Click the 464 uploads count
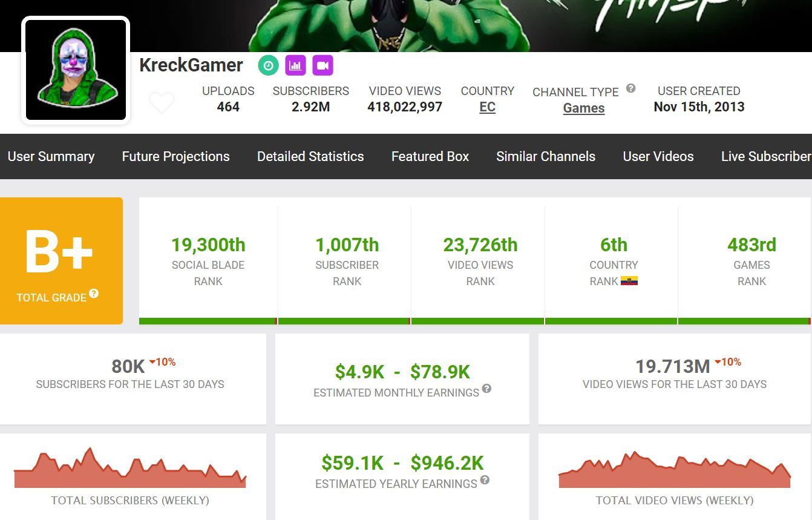Screen dimensions: 812x520 (x=228, y=107)
